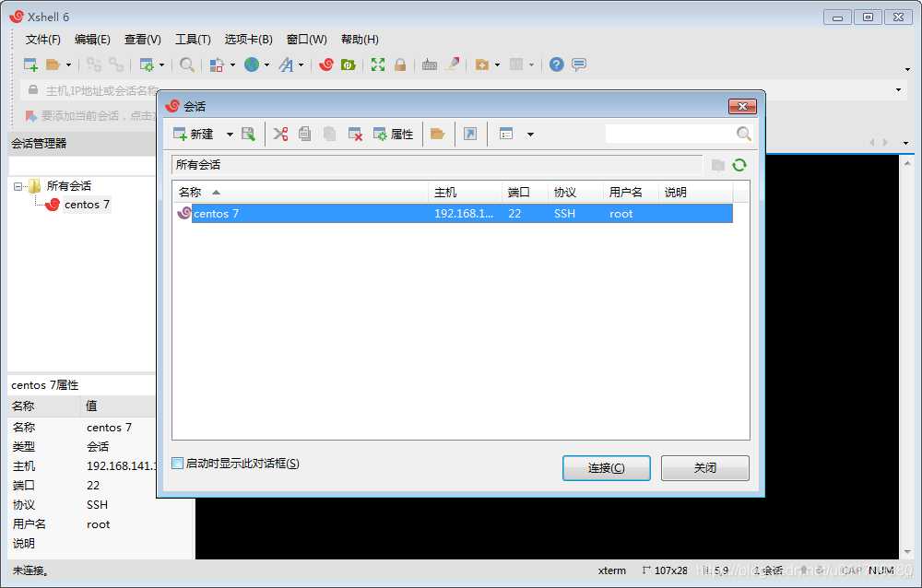Open the 工具(T) menu
This screenshot has height=588, width=922.
(x=193, y=40)
